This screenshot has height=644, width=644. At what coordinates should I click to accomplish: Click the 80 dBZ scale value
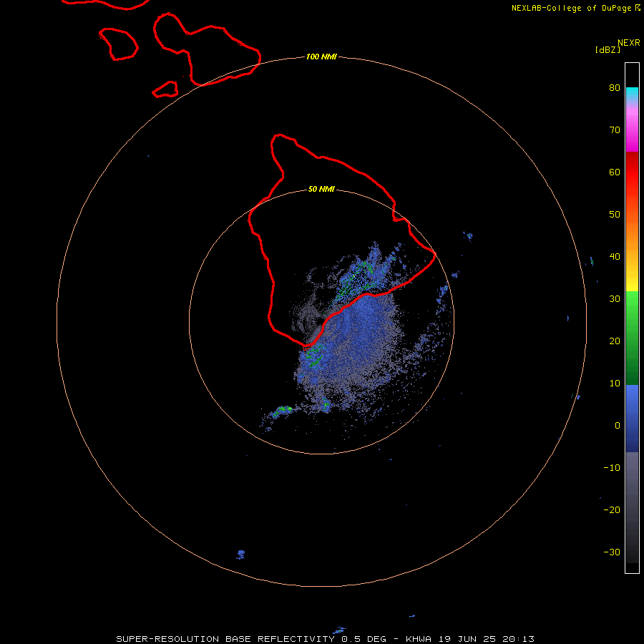point(615,88)
